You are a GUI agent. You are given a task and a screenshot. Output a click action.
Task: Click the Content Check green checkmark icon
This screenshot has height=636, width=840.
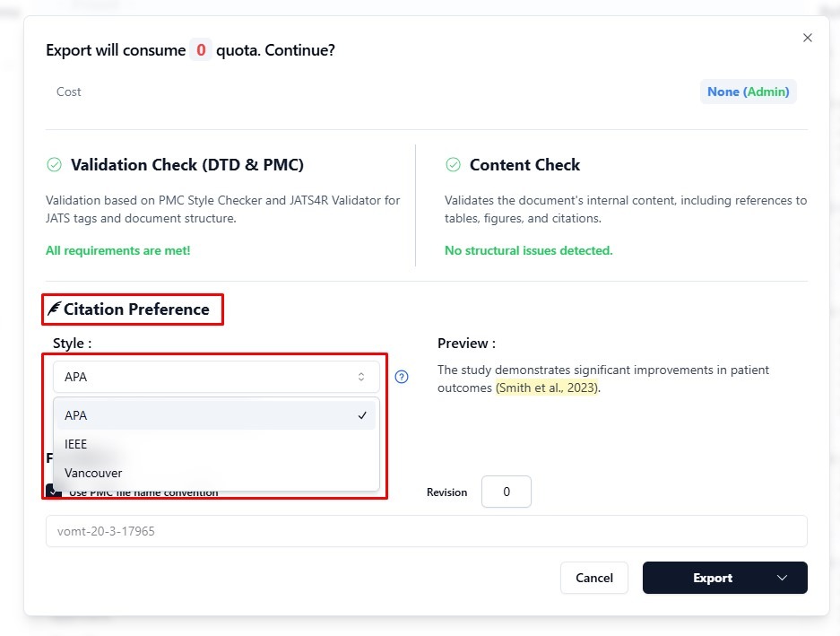(453, 165)
